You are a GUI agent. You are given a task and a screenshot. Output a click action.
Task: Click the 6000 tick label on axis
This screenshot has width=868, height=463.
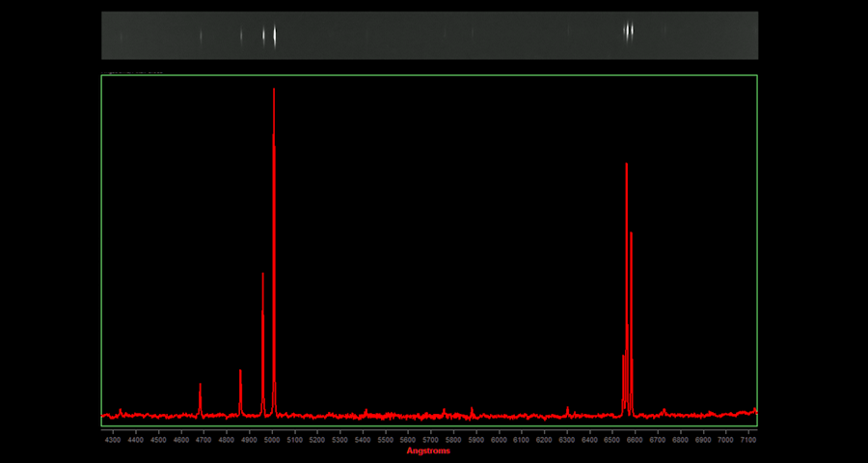499,439
